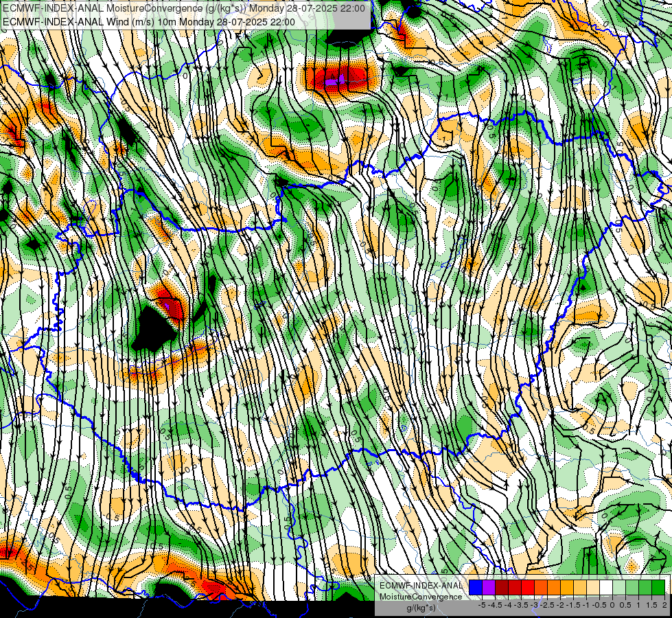Click the Wind 10m title line
The image size is (672, 618).
tap(149, 22)
